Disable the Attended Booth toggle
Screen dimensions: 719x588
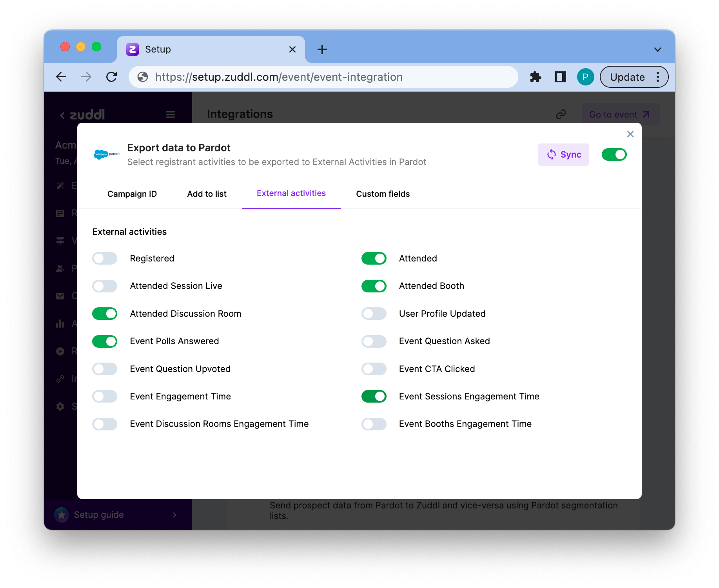click(374, 286)
